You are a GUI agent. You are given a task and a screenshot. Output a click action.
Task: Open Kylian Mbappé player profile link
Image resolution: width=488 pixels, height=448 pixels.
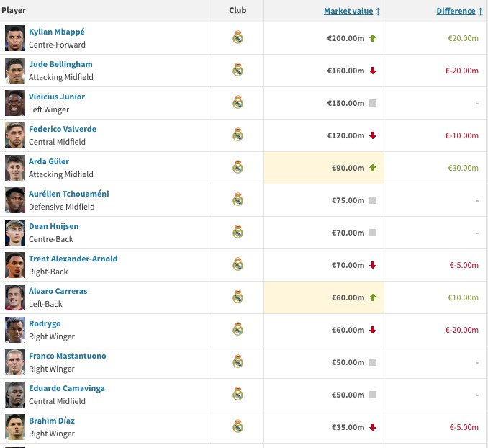[x=57, y=32]
